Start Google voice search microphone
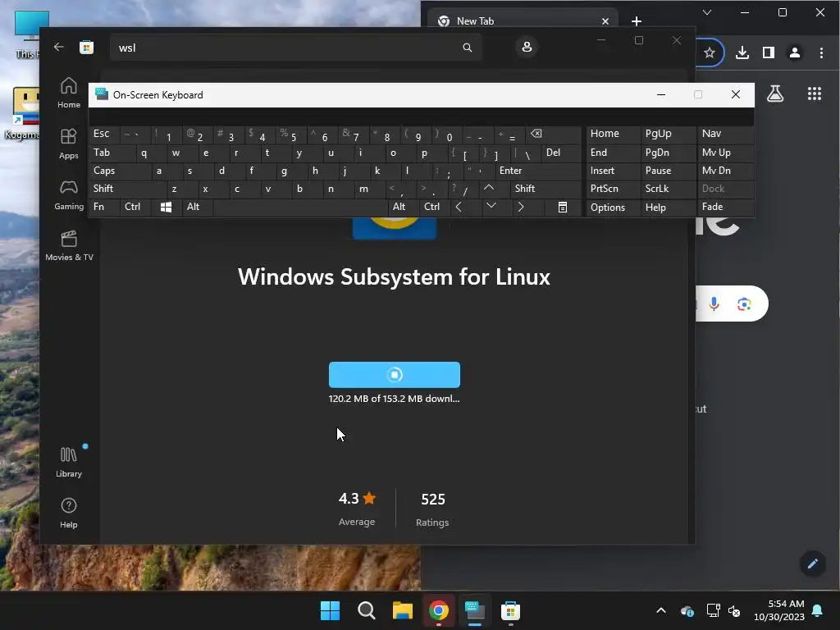This screenshot has width=840, height=630. pyautogui.click(x=714, y=304)
